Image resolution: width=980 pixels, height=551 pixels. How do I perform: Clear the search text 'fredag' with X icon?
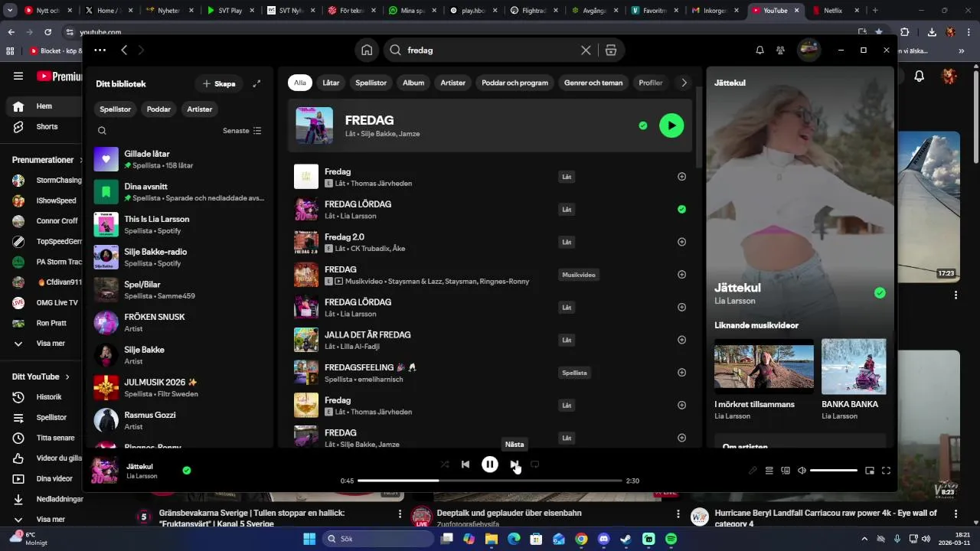point(586,50)
